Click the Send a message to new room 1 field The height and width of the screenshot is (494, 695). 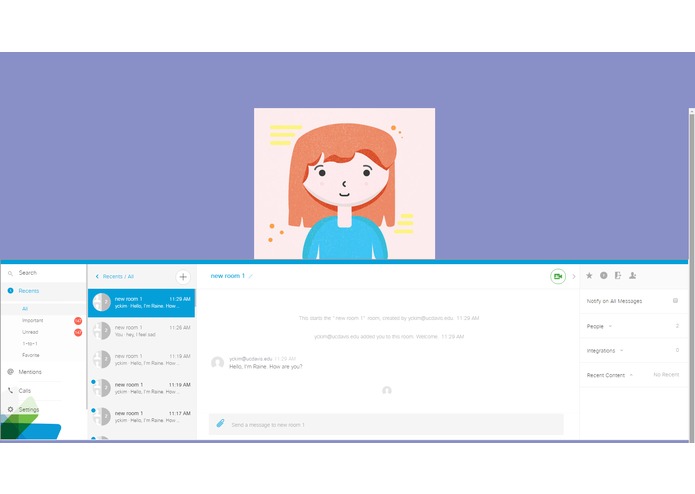pyautogui.click(x=386, y=424)
